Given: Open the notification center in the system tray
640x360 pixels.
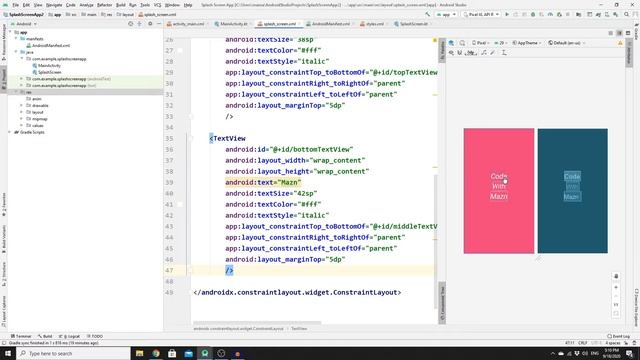Looking at the screenshot, I should (630, 353).
